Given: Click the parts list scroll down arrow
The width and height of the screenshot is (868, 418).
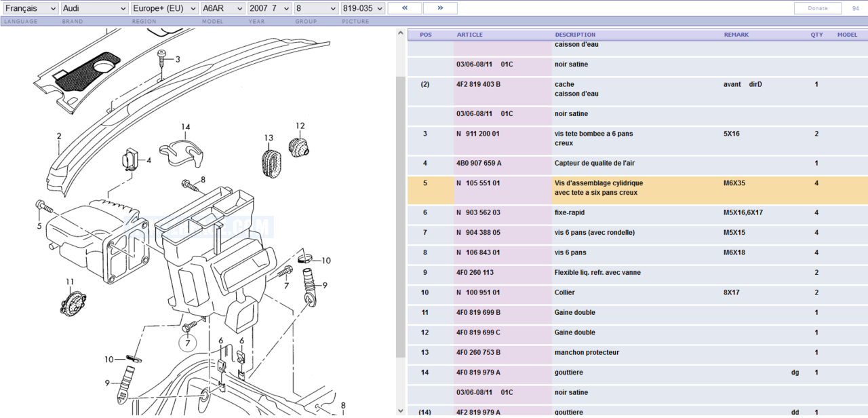Looking at the screenshot, I should (401, 411).
